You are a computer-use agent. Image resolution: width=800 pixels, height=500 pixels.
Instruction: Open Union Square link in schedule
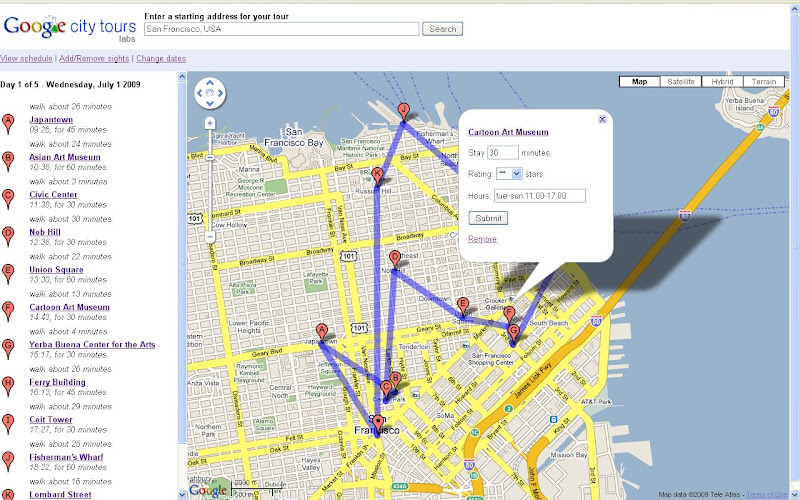coord(56,269)
